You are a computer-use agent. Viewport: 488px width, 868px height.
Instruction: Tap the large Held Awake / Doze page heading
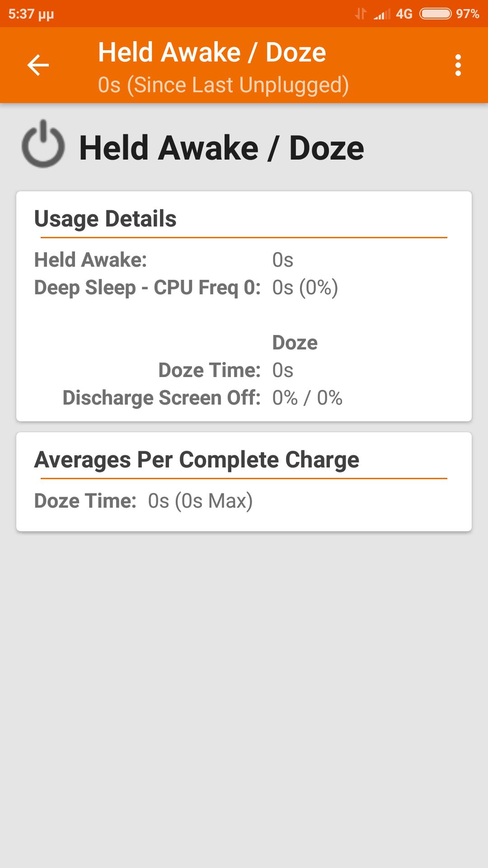221,148
